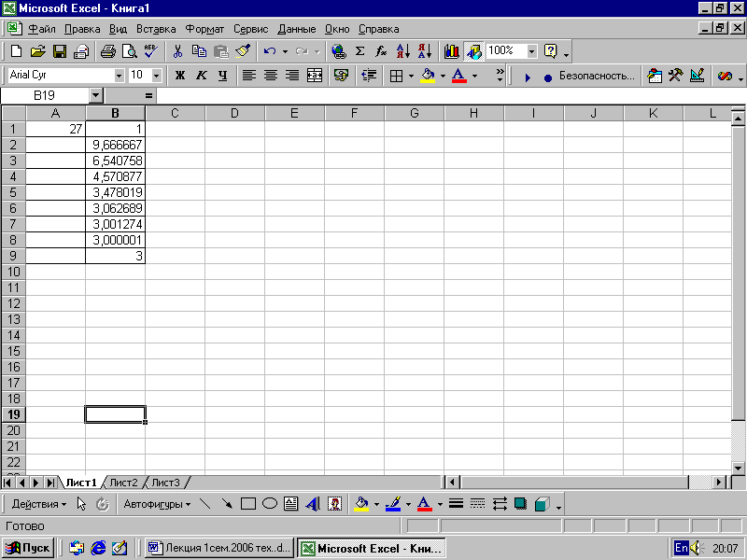This screenshot has height=560, width=747.
Task: Open the Формат menu
Action: pyautogui.click(x=204, y=29)
